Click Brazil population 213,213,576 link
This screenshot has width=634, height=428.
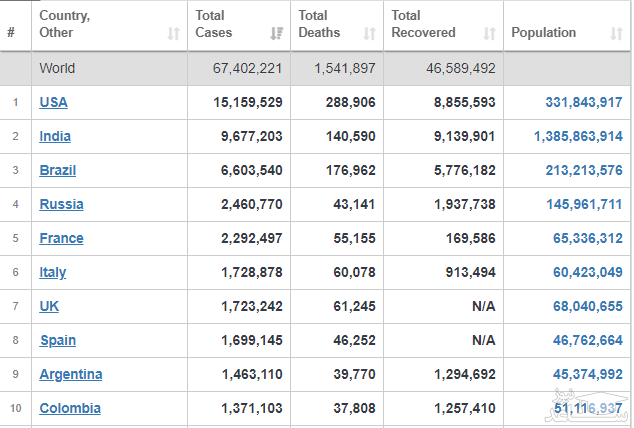click(583, 170)
